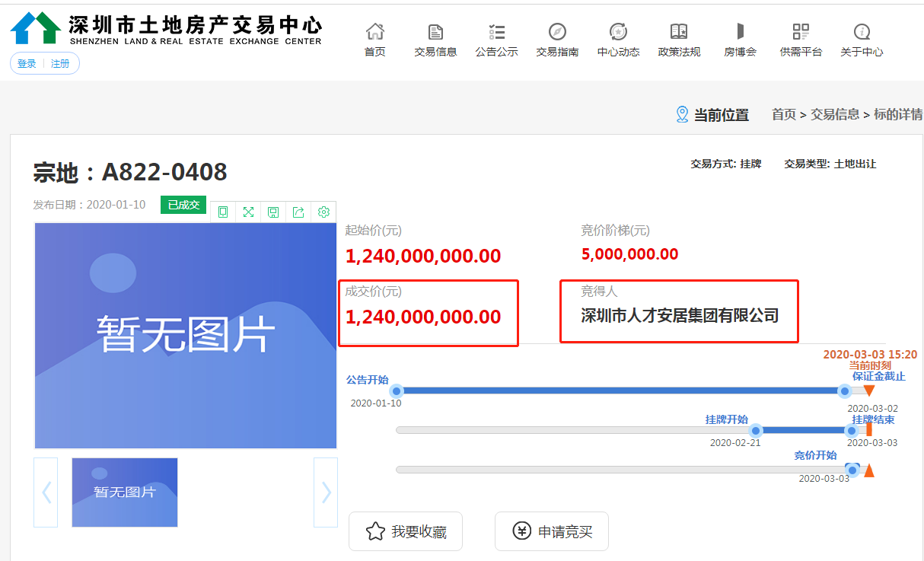This screenshot has width=924, height=561.
Task: Click the 发布日期：2020-01-10 text
Action: (89, 205)
